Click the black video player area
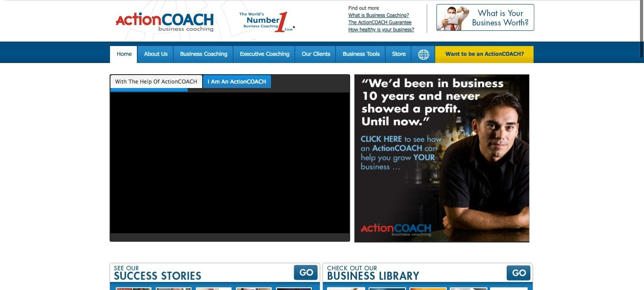The width and height of the screenshot is (644, 290). pos(230,163)
